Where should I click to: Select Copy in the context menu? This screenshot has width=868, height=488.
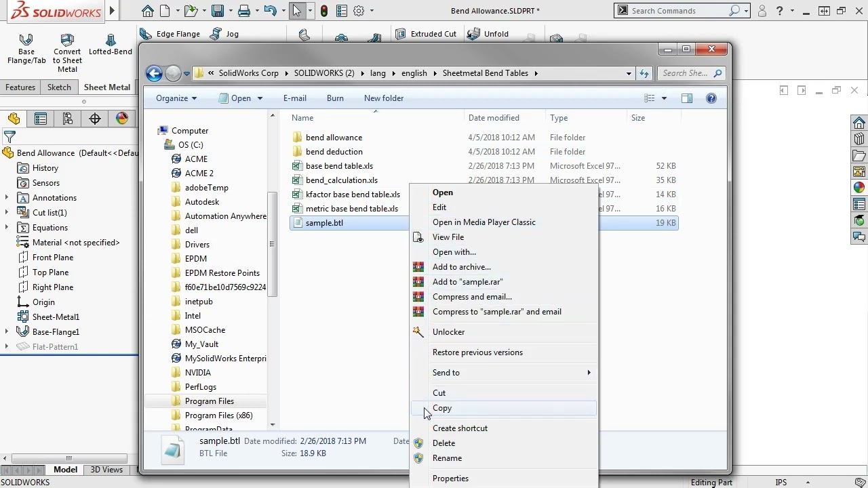pyautogui.click(x=505, y=408)
